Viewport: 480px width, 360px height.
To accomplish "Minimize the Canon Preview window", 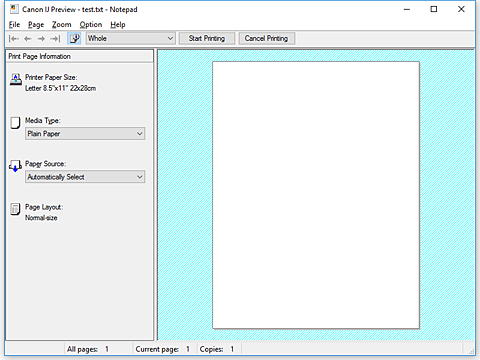I will [407, 9].
